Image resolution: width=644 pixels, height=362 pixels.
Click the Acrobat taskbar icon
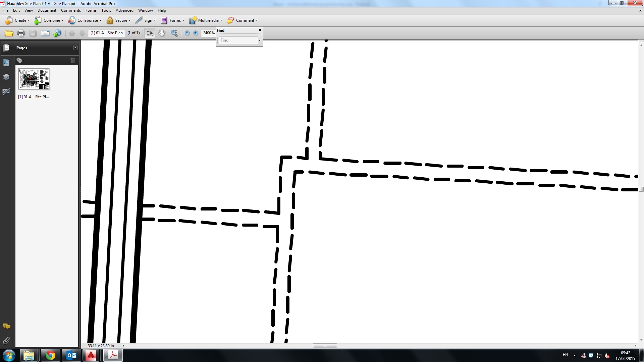pos(112,355)
